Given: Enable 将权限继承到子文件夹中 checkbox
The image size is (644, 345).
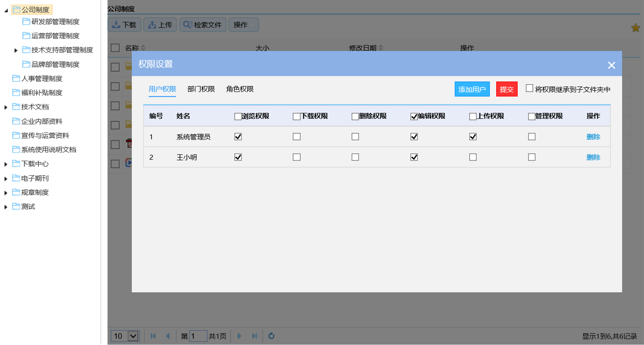Looking at the screenshot, I should click(529, 88).
